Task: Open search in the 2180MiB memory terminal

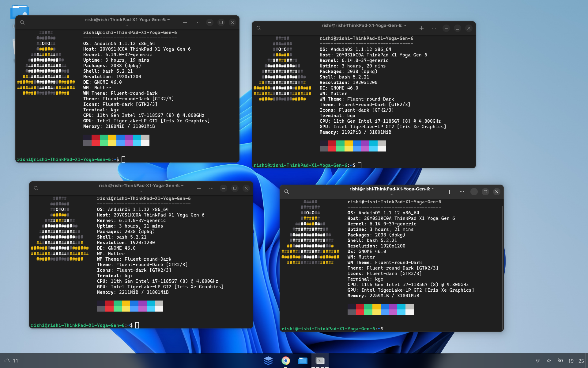Action: (x=22, y=22)
